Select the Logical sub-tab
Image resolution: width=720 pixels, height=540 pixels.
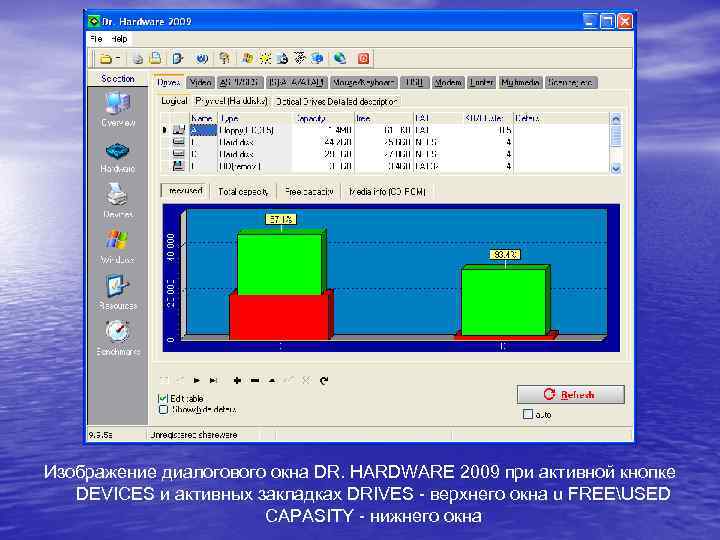click(x=174, y=101)
